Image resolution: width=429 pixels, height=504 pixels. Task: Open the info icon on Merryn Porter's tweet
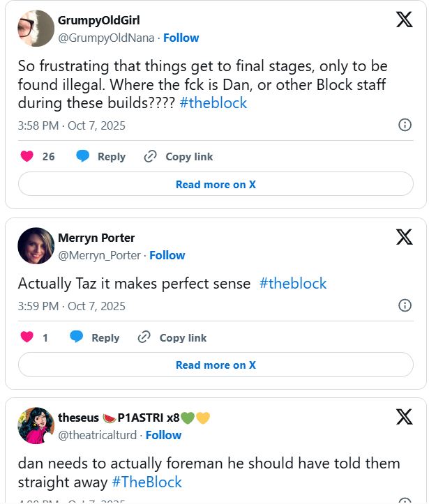point(404,305)
